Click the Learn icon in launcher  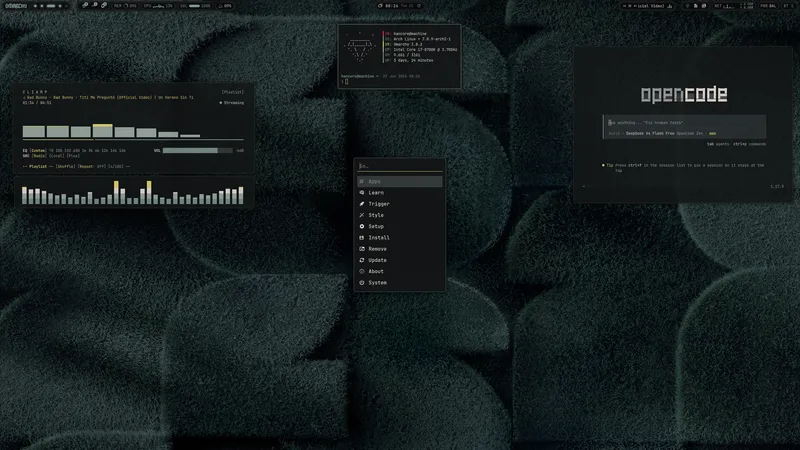tap(362, 192)
